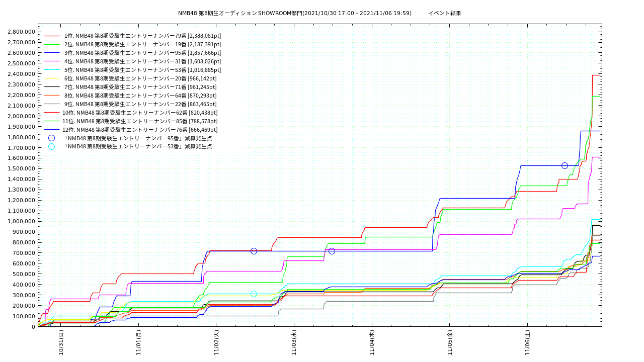This screenshot has height=362, width=644.
Task: Click the 11/02(火) x-axis label
Action: tap(216, 343)
